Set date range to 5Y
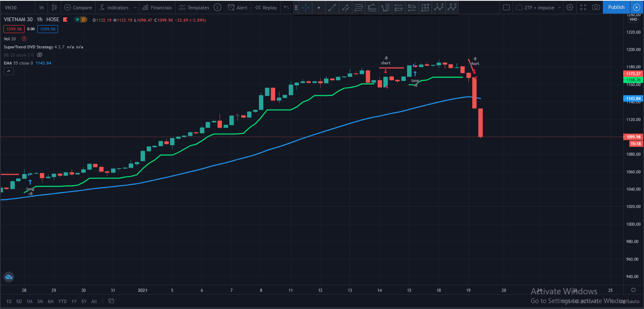 coord(84,301)
